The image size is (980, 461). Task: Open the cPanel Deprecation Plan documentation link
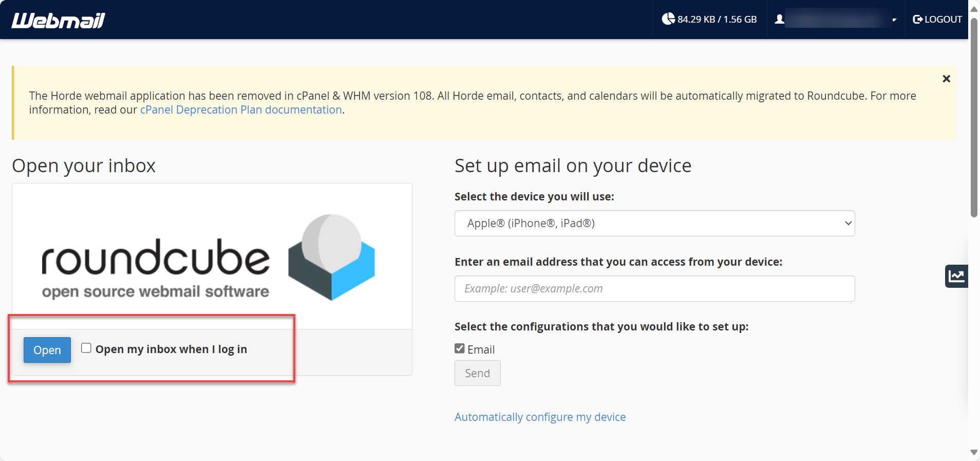click(241, 110)
